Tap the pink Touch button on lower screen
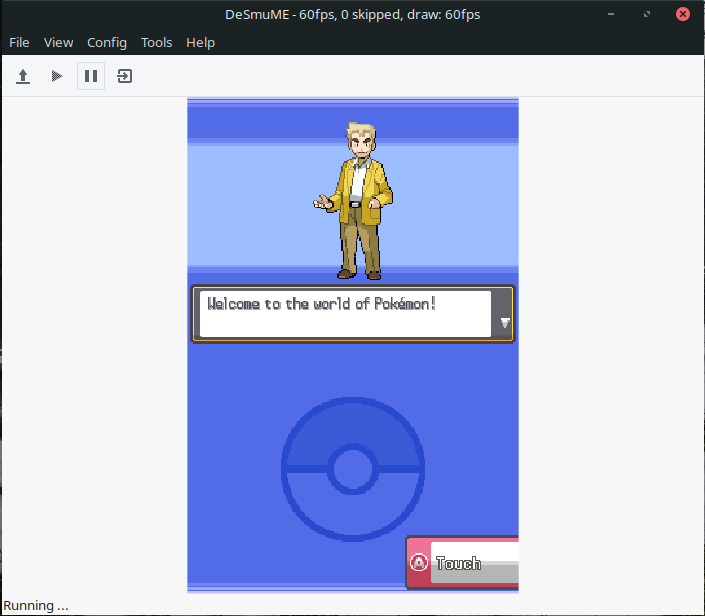The image size is (705, 616). click(462, 562)
